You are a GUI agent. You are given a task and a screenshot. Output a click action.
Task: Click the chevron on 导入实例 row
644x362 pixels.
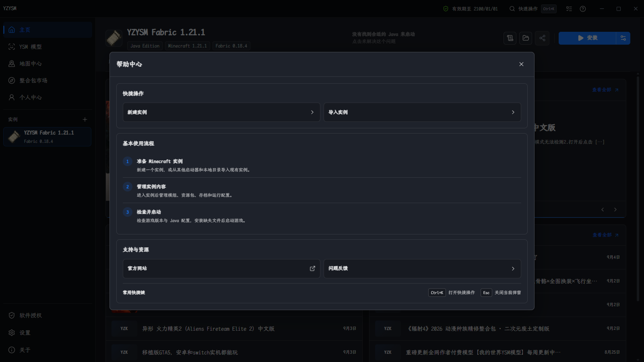pyautogui.click(x=513, y=112)
